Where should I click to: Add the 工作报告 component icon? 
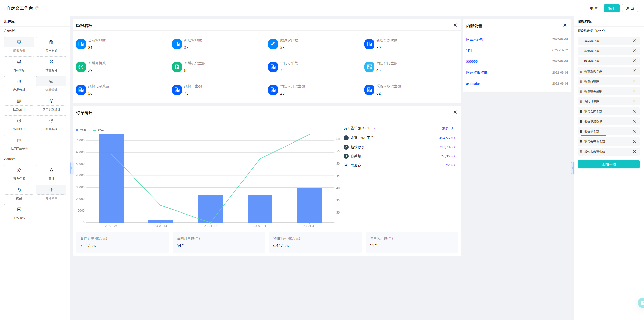pos(19,209)
